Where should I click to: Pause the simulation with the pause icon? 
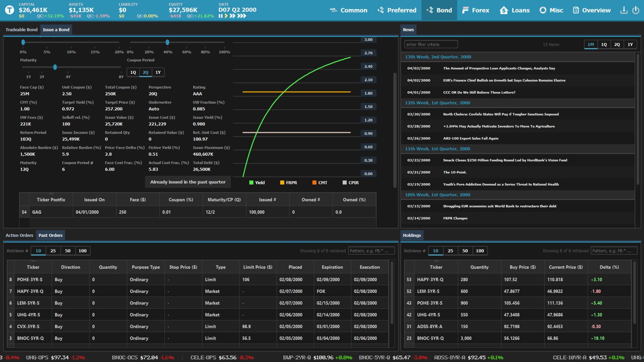[220, 15]
